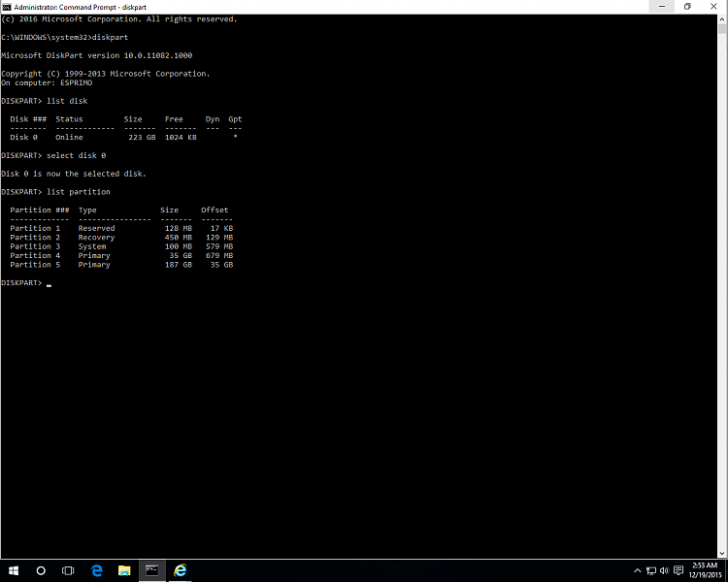
Task: Click the 'Disk 0 is now the selected disk.' message
Action: tap(74, 174)
